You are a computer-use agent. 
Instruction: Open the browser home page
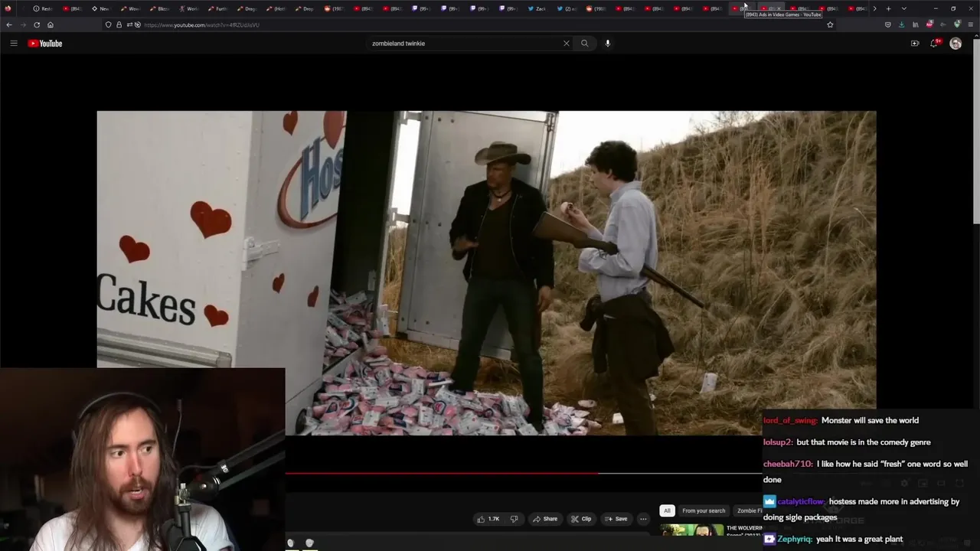coord(51,24)
